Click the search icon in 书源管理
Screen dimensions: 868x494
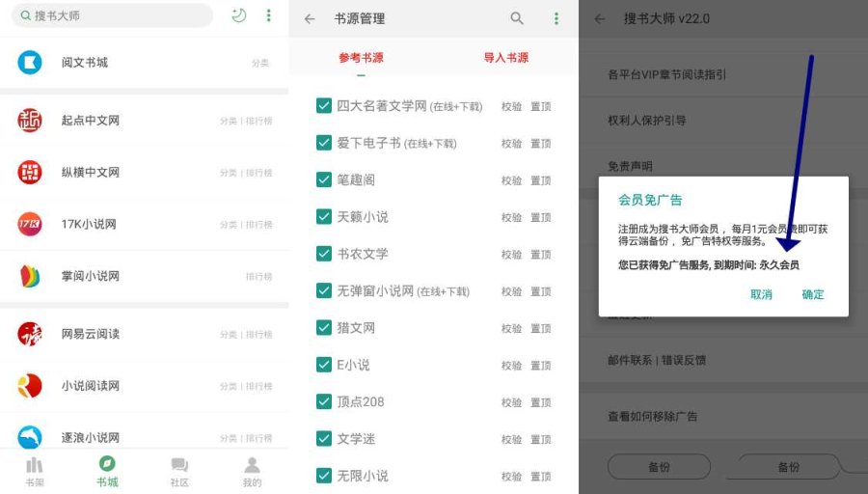(517, 18)
